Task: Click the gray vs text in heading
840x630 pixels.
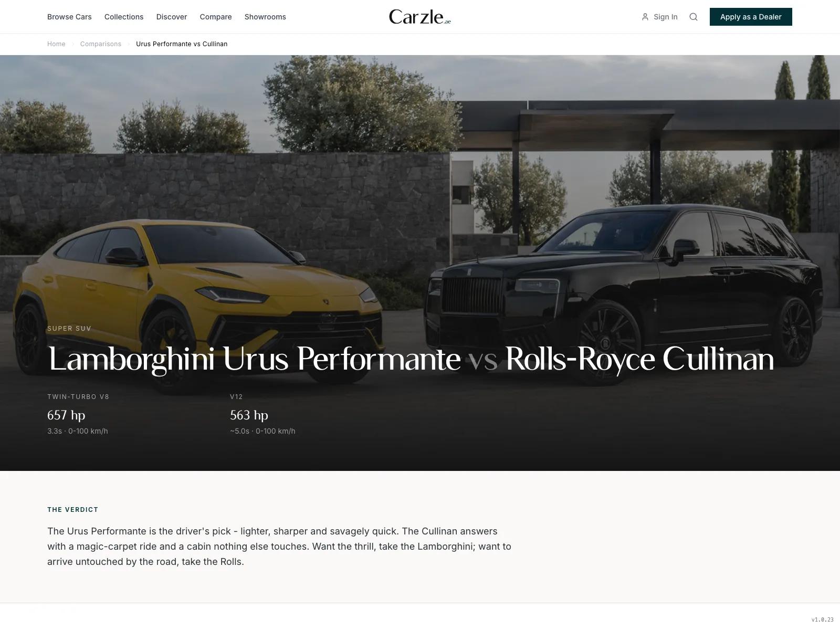Action: (483, 361)
